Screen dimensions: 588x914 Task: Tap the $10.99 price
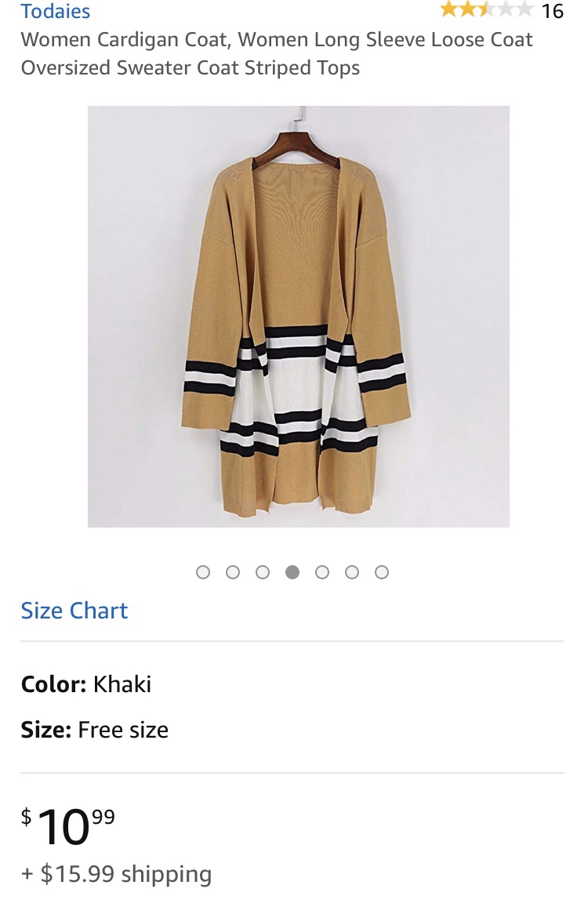click(68, 826)
